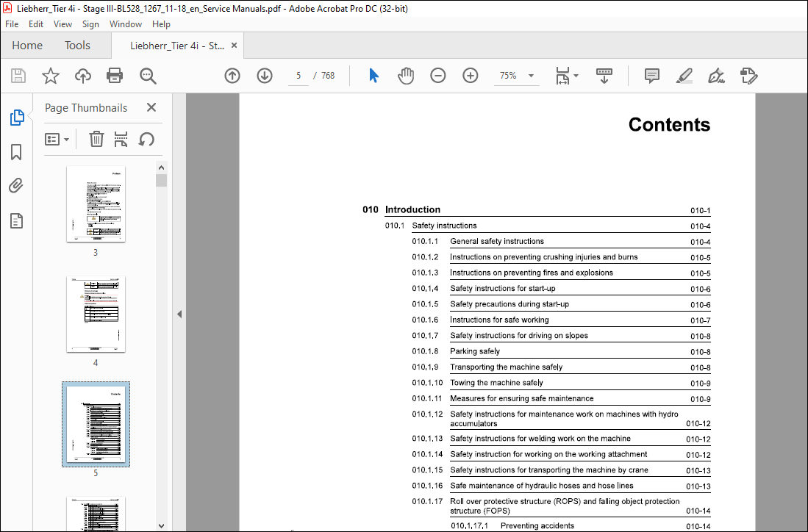Open Find text magnifier tool

[148, 76]
